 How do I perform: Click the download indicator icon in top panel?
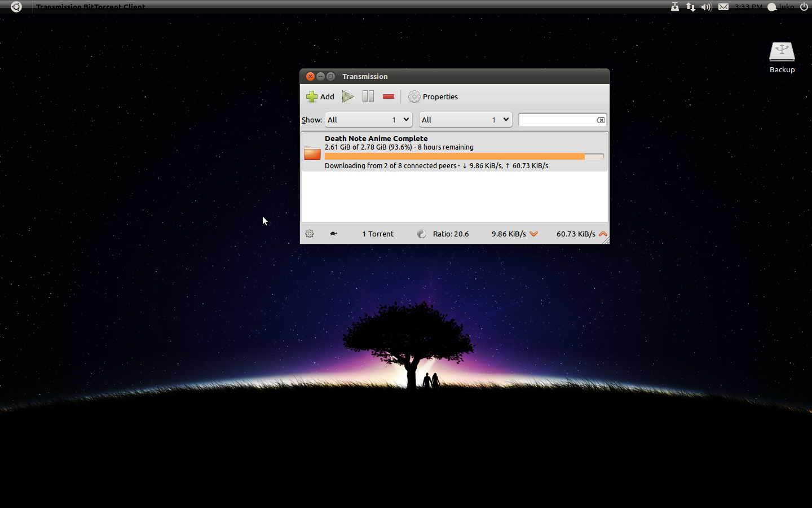pos(674,7)
